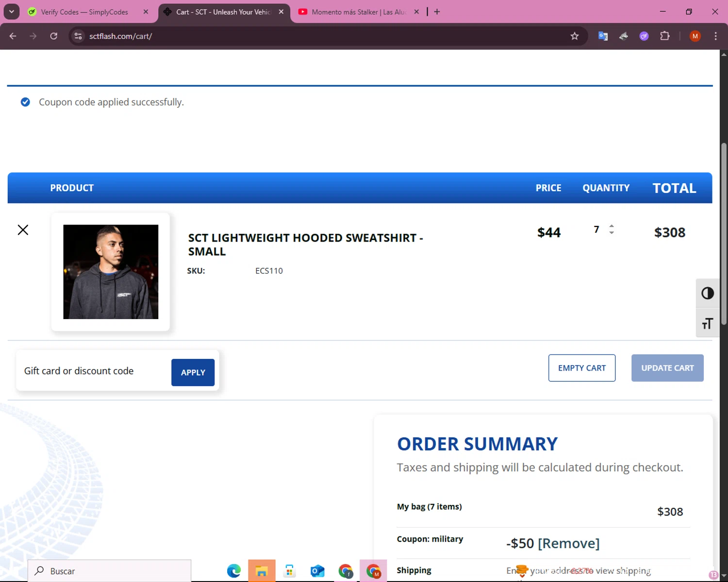Click the SKU value ECS110
728x582 pixels.
click(269, 271)
